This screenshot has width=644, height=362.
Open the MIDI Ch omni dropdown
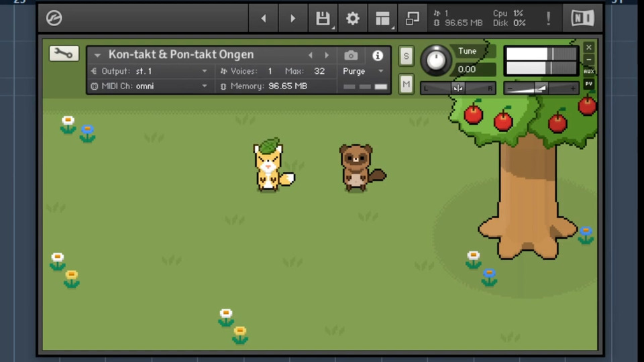click(150, 86)
